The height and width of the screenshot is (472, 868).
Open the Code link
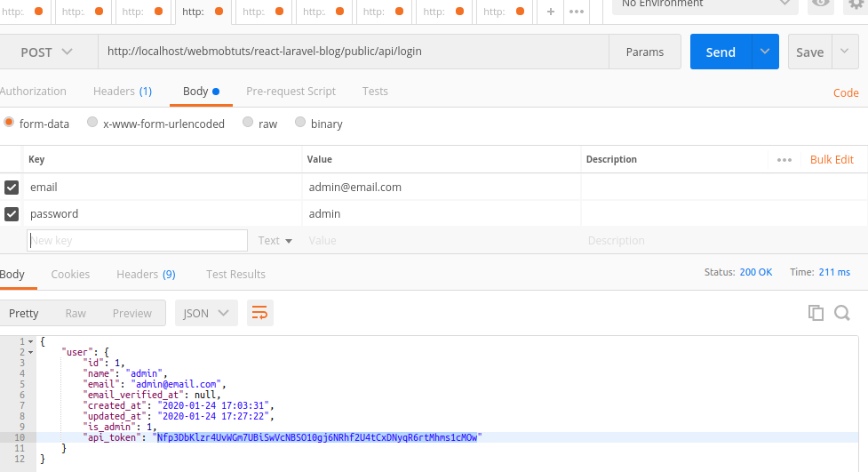846,93
